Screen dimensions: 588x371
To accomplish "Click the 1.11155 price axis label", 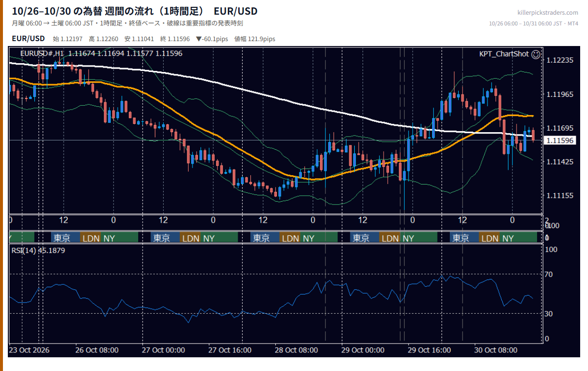I will point(560,195).
